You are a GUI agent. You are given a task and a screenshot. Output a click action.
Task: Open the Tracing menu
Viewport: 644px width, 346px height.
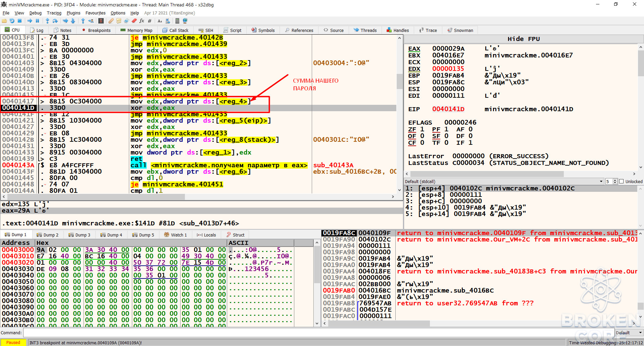pyautogui.click(x=54, y=13)
